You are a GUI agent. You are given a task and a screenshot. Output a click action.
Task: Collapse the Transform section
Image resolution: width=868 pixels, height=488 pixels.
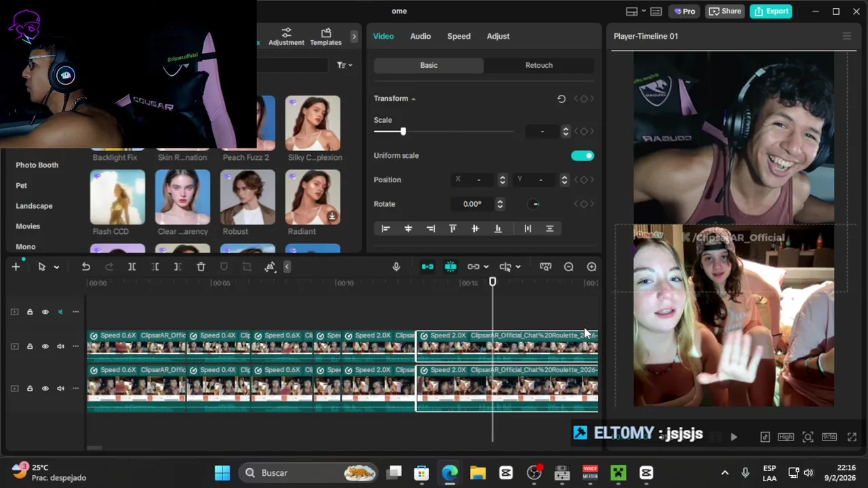pos(413,99)
